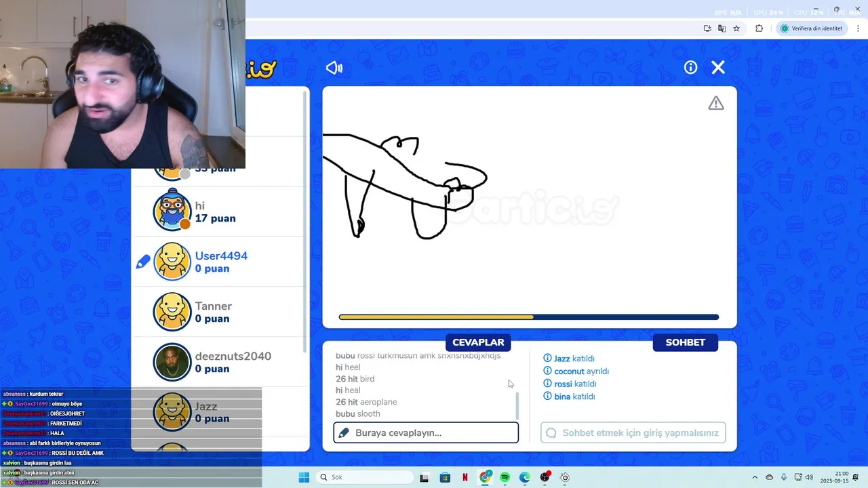Image resolution: width=868 pixels, height=488 pixels.
Task: Open the volume speaker tray icon
Action: 808,477
